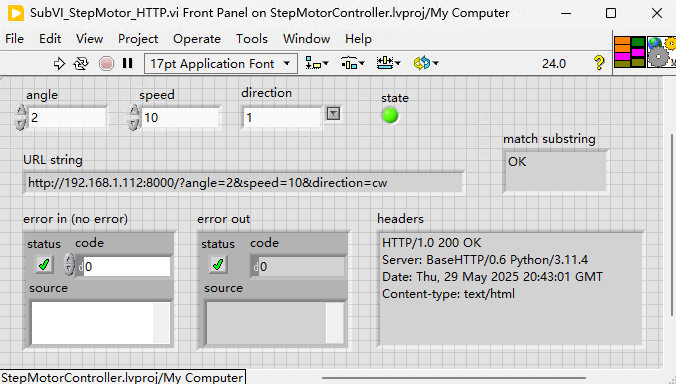The height and width of the screenshot is (384, 676).
Task: Click the angle numeric field
Action: 67,117
